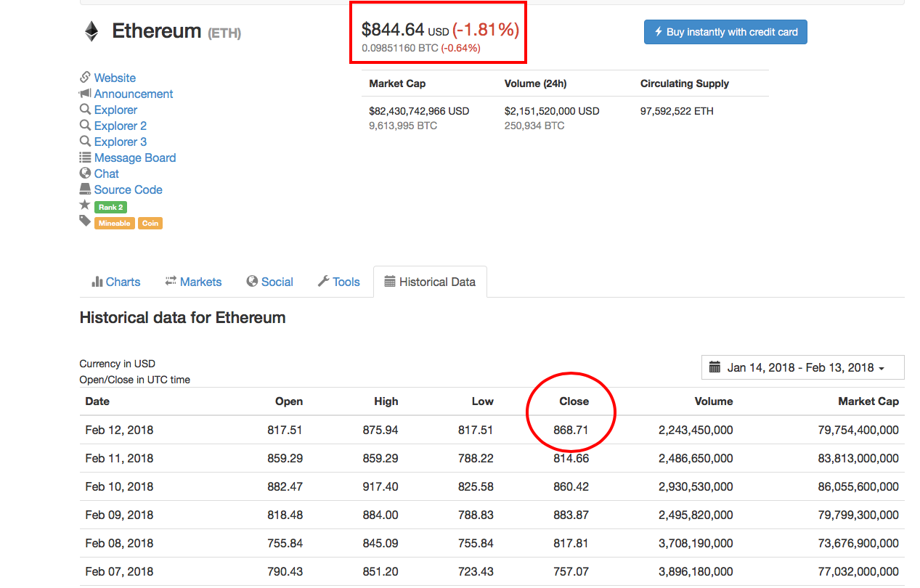Image resolution: width=920 pixels, height=588 pixels.
Task: Click the Date column header
Action: tap(97, 401)
